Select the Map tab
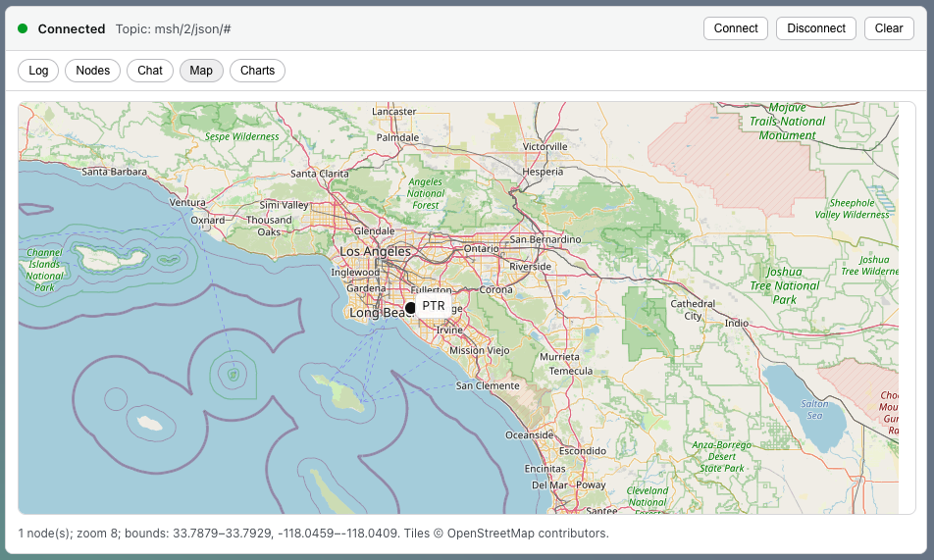Screen dimensions: 934x560 [x=201, y=71]
